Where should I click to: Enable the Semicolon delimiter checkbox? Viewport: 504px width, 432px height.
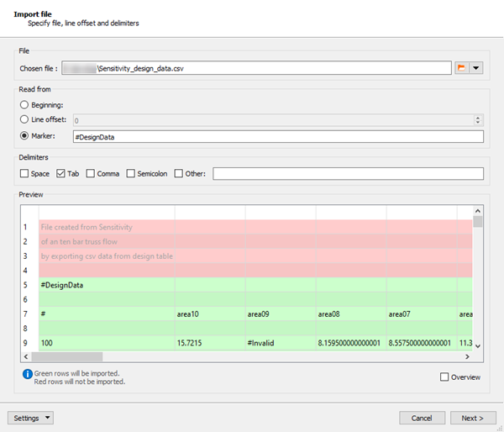point(130,174)
